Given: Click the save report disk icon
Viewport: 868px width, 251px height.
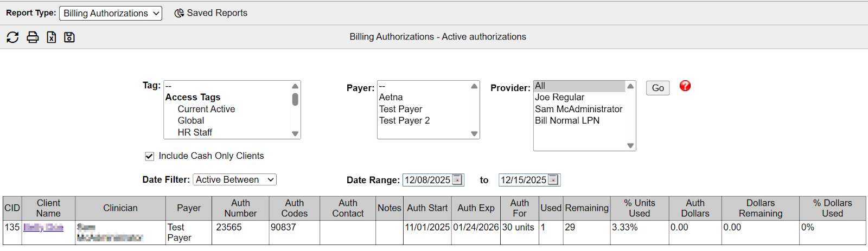Looking at the screenshot, I should pos(69,37).
